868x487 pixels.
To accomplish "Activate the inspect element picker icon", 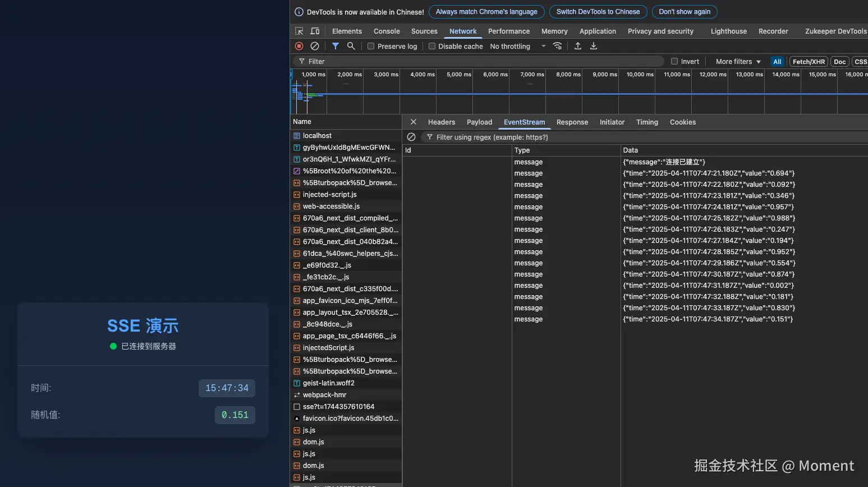I will coord(299,31).
